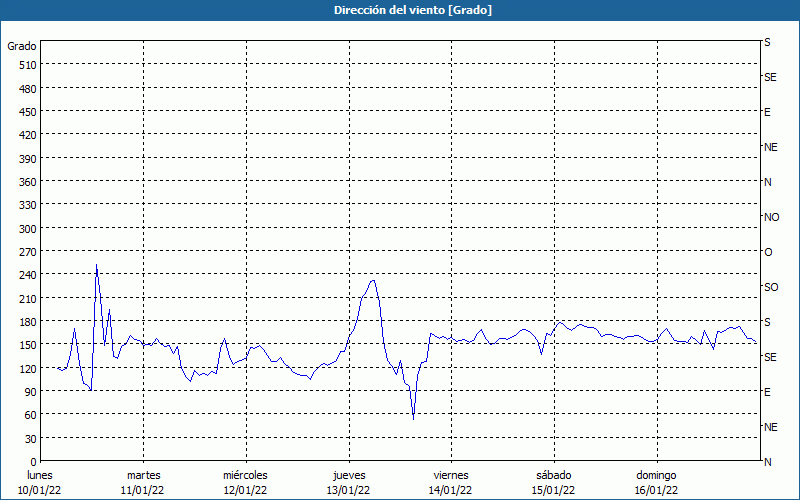Click the 390 y-axis value

tap(28, 159)
